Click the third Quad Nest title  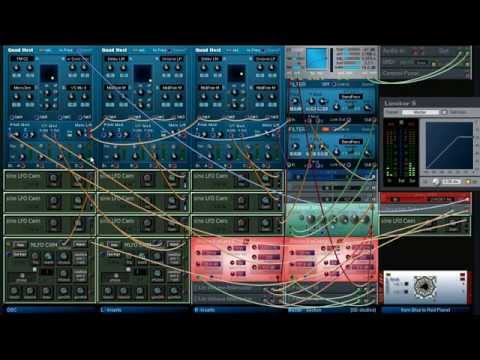pyautogui.click(x=208, y=50)
